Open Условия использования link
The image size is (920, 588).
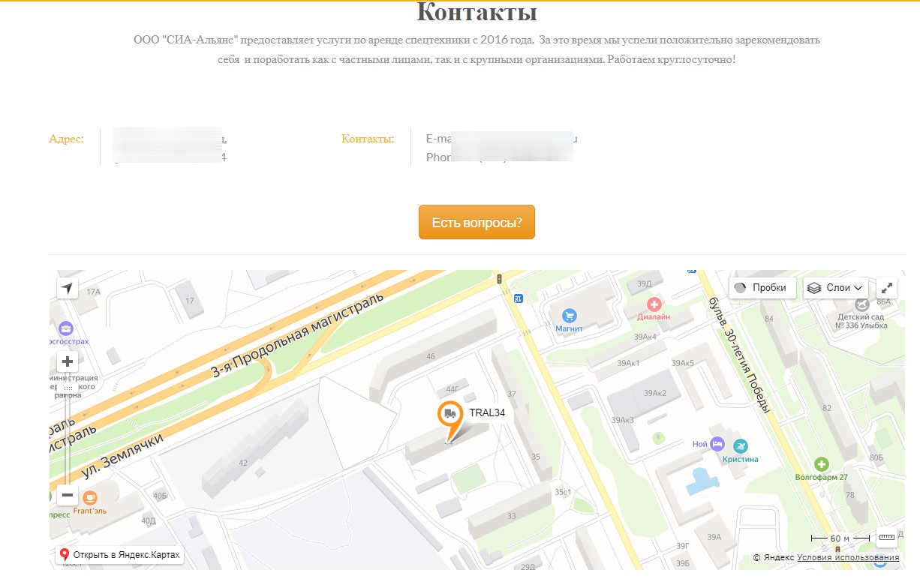point(848,557)
